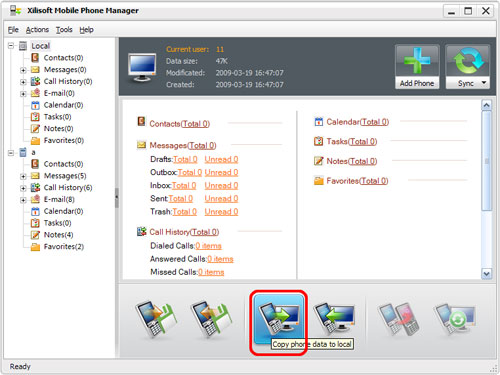Select the Local computer icon in the tree
The image size is (500, 375).
click(x=23, y=46)
